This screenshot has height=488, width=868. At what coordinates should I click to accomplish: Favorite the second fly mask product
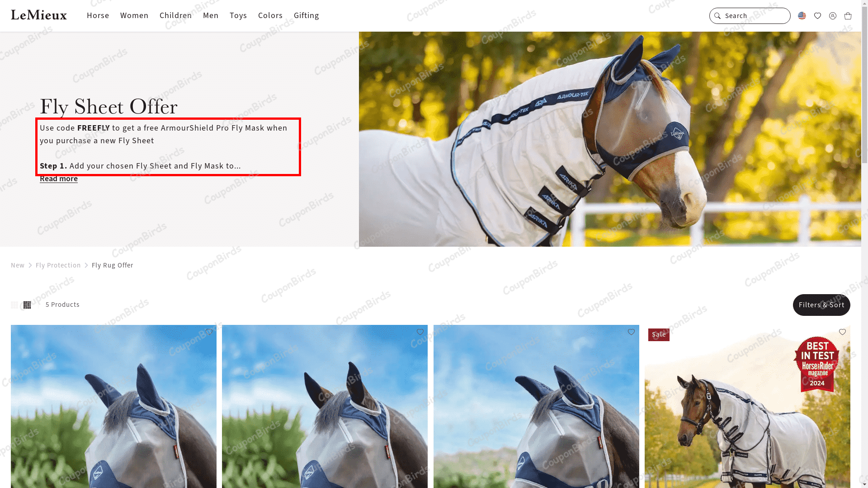pos(420,332)
